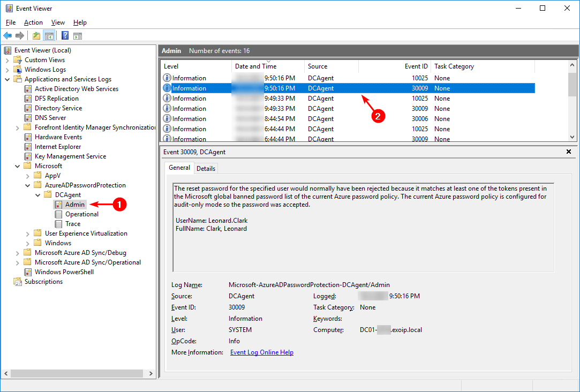Viewport: 580px width, 392px height.
Task: Toggle the Show/Hide Action Pane icon
Action: tap(78, 36)
